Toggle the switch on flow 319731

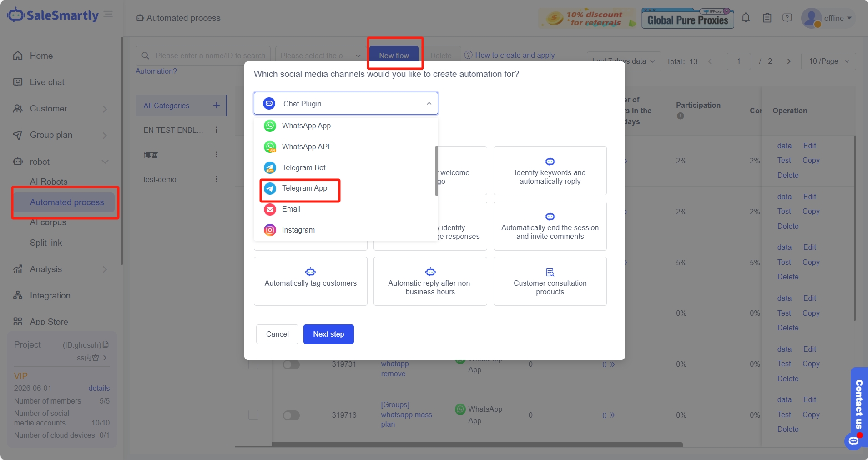pos(291,364)
